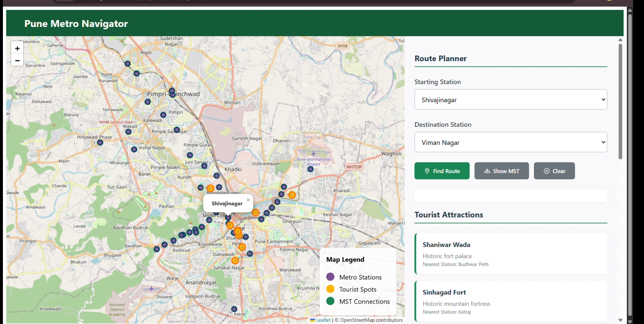Click the MST Connections green legend swatch

[330, 301]
